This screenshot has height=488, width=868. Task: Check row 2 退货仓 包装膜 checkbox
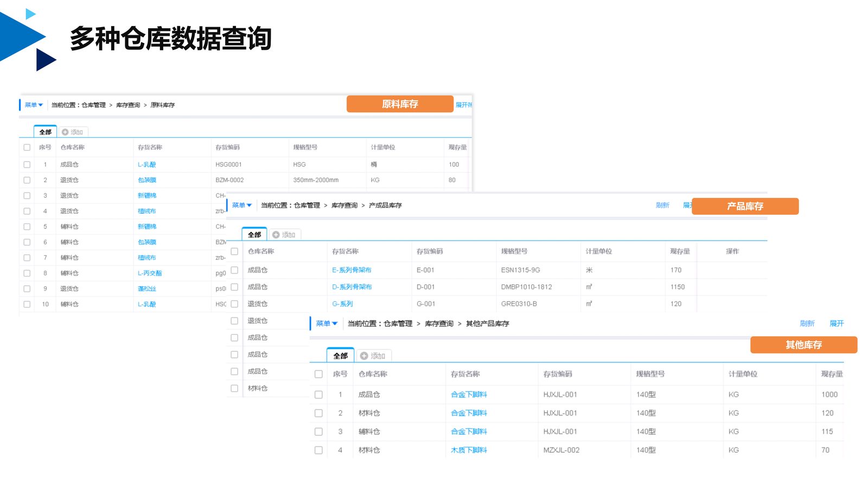click(27, 180)
